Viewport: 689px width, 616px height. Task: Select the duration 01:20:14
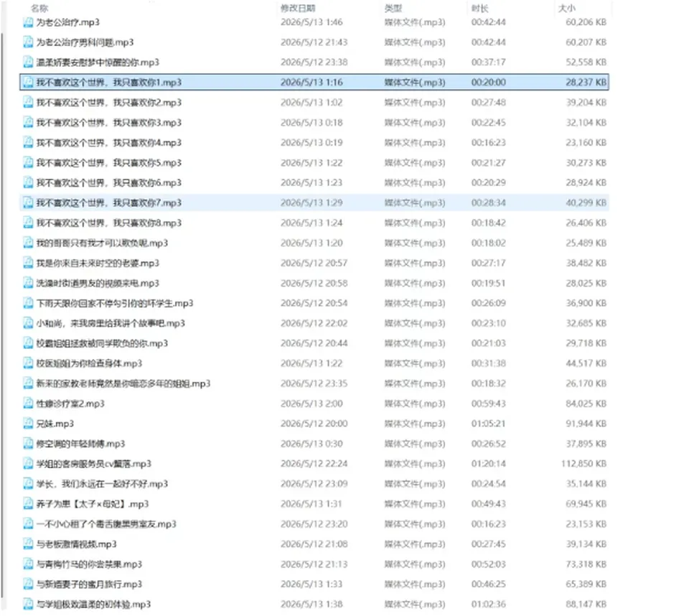[489, 463]
